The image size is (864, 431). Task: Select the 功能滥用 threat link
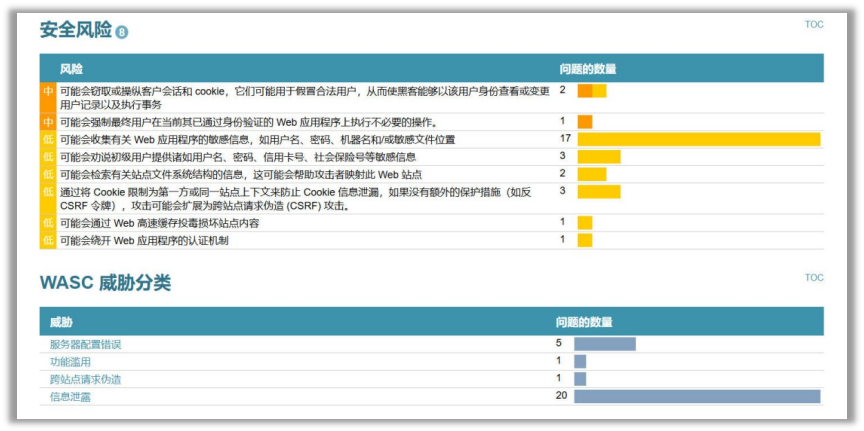70,361
